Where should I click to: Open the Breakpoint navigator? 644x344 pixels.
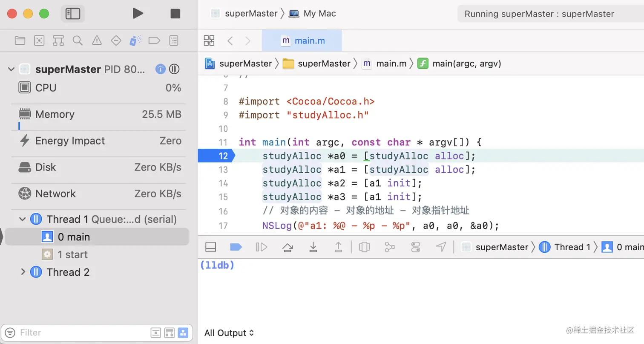click(x=154, y=40)
